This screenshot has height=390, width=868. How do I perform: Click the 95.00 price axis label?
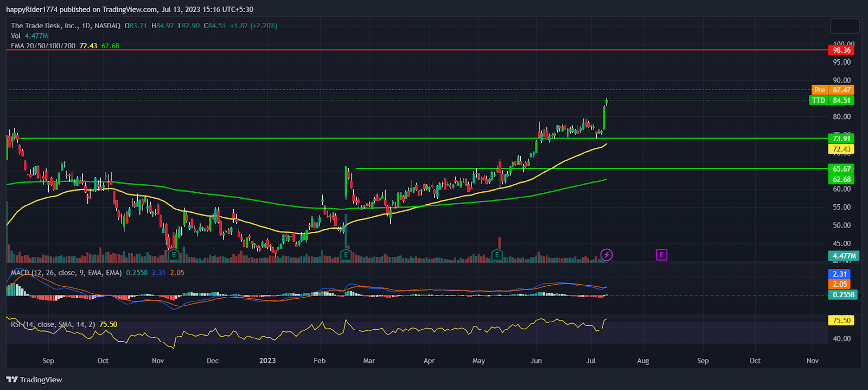pyautogui.click(x=842, y=62)
